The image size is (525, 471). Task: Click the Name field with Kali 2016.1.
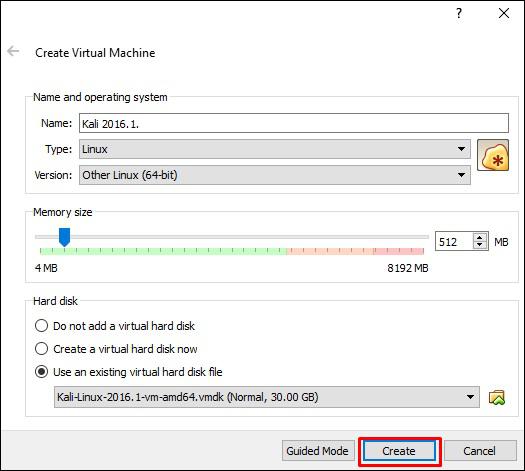point(294,123)
